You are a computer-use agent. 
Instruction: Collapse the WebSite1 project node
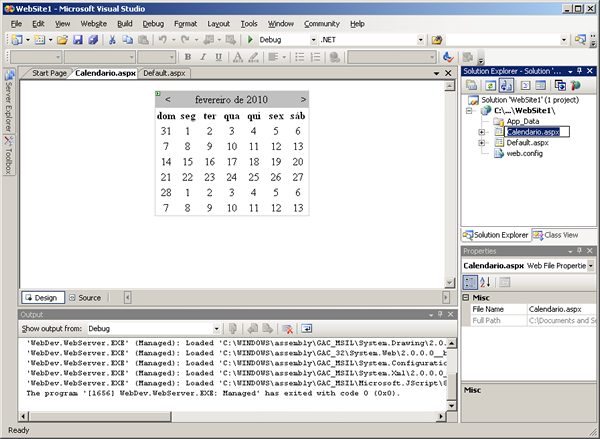pyautogui.click(x=469, y=111)
